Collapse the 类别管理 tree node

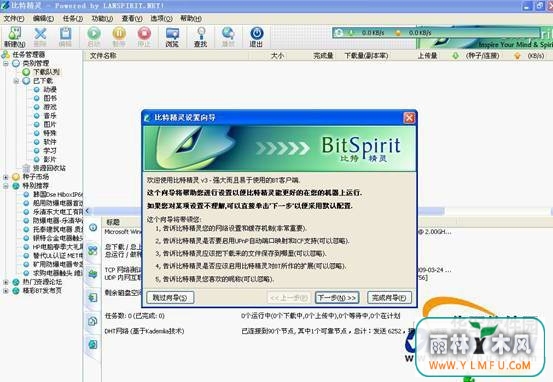coord(5,63)
